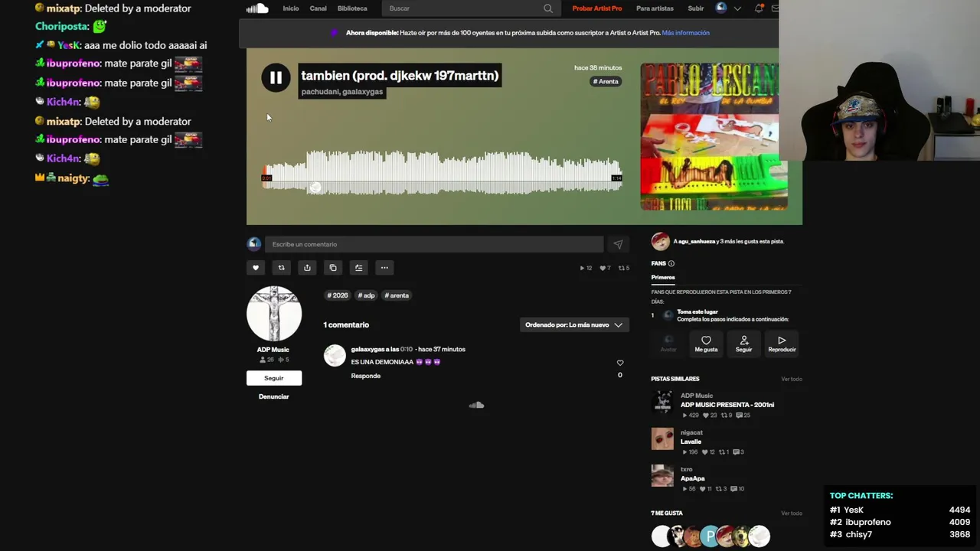The height and width of the screenshot is (551, 980).
Task: Click Responde under the comment
Action: [366, 376]
